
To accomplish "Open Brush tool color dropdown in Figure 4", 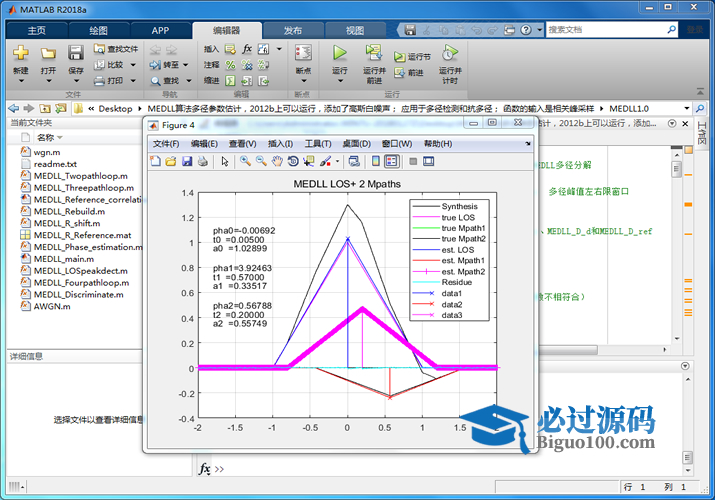I will (x=337, y=161).
